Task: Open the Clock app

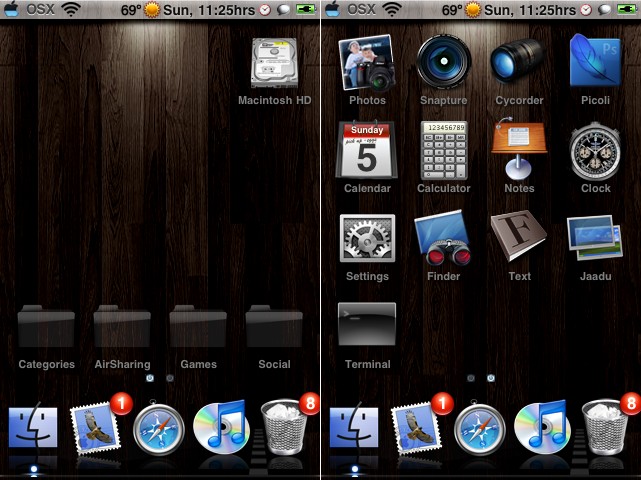Action: tap(595, 151)
